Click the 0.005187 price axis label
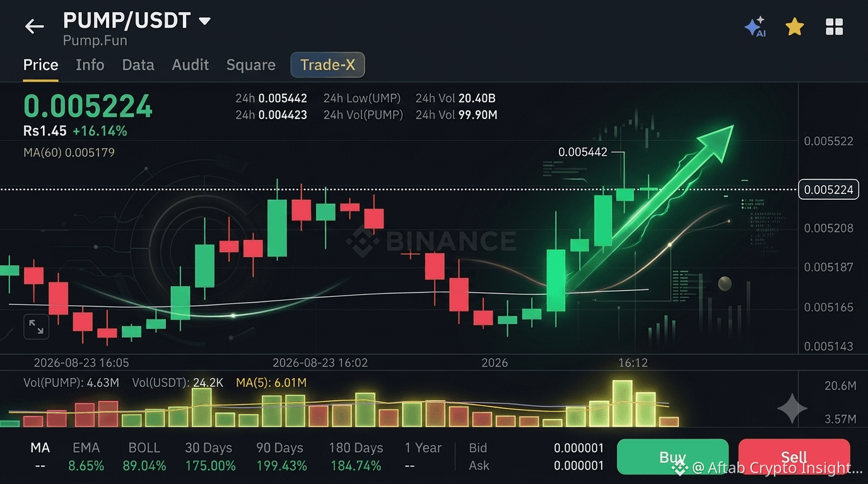 coord(829,268)
